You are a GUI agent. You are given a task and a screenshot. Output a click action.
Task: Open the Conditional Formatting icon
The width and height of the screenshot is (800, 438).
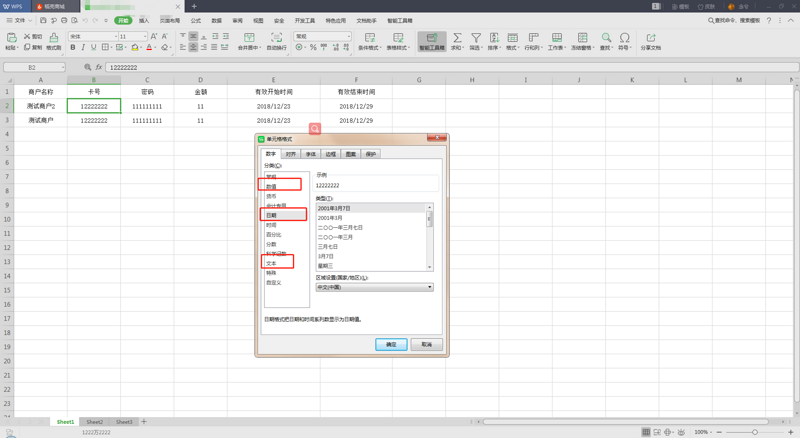(370, 38)
